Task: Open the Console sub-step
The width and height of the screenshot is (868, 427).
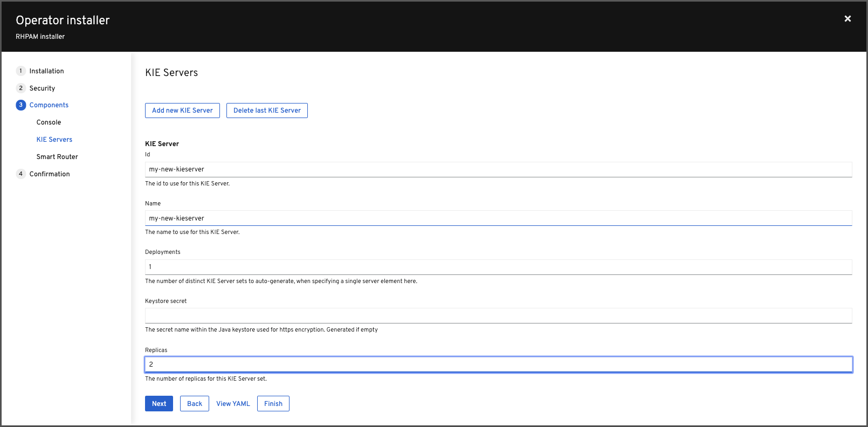Action: (x=49, y=122)
